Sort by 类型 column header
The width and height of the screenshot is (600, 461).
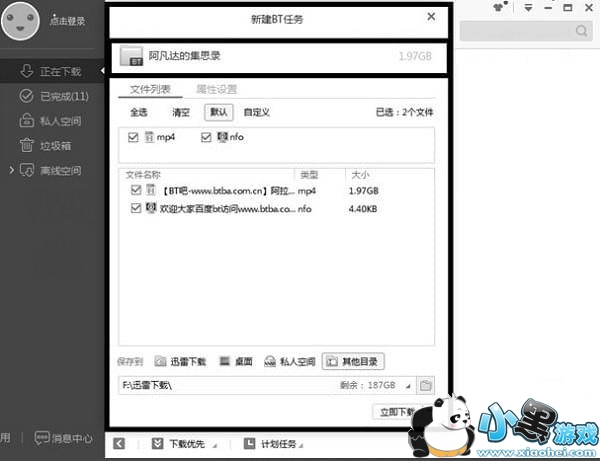[x=309, y=175]
